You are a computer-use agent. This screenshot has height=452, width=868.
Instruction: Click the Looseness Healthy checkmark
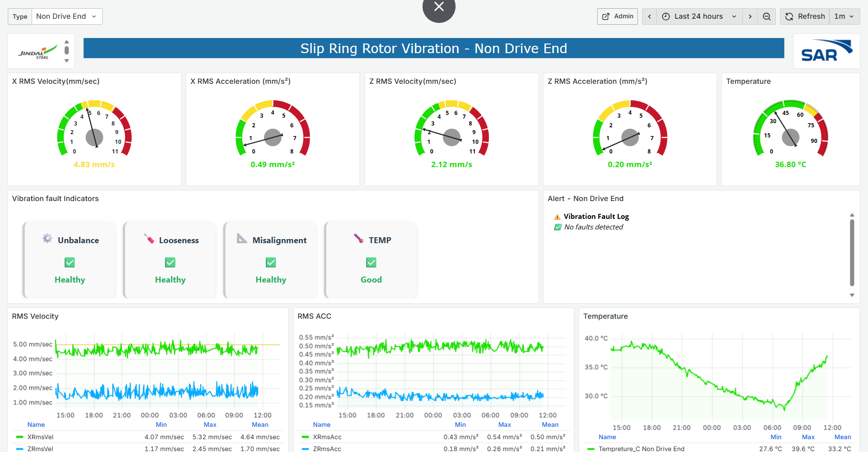click(x=170, y=262)
